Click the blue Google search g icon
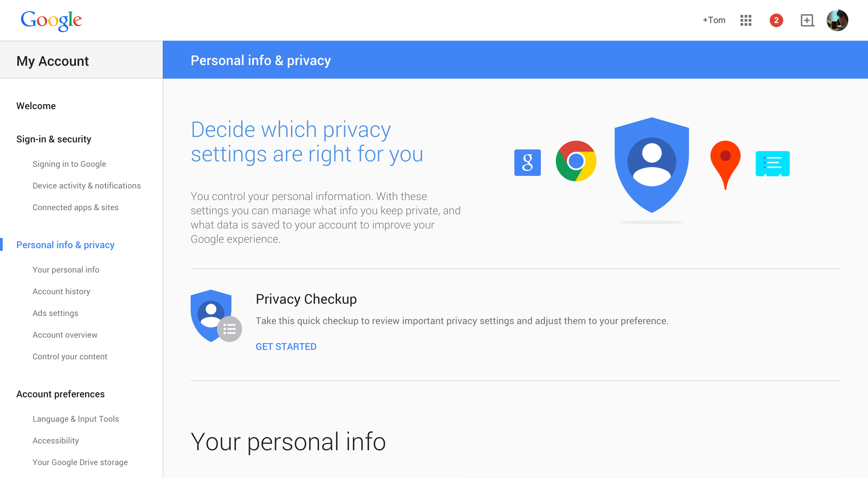 tap(527, 162)
